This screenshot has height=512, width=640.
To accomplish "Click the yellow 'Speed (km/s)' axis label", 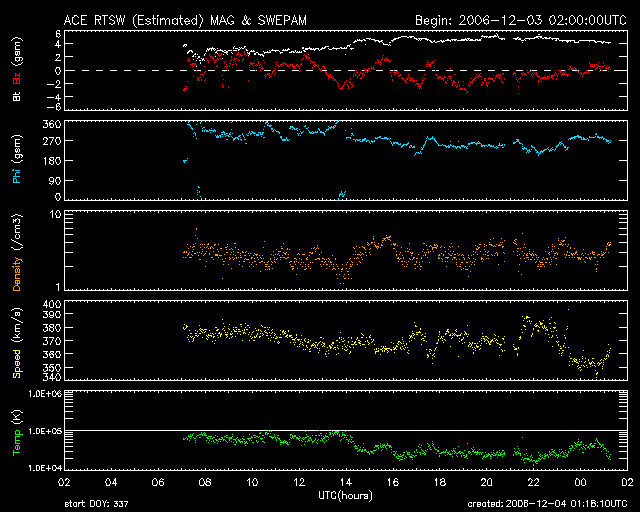I will click(x=17, y=343).
